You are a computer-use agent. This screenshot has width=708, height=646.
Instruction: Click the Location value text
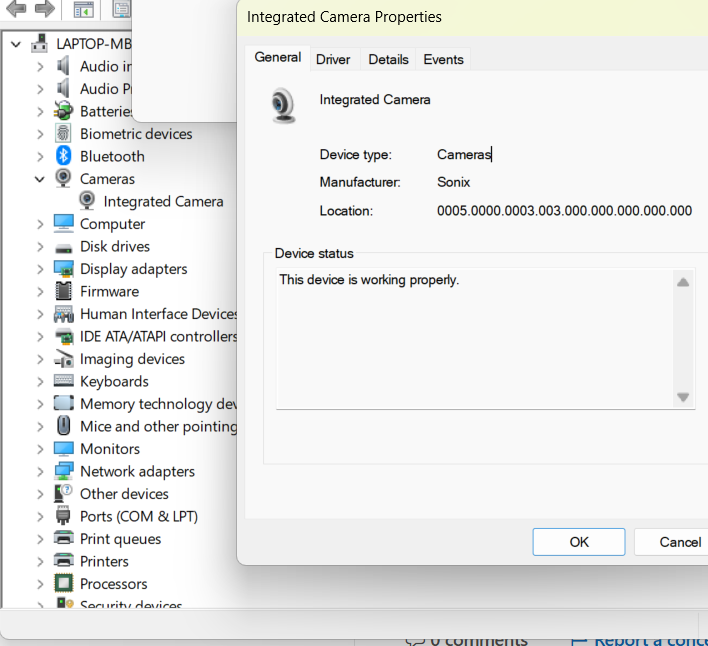coord(564,211)
